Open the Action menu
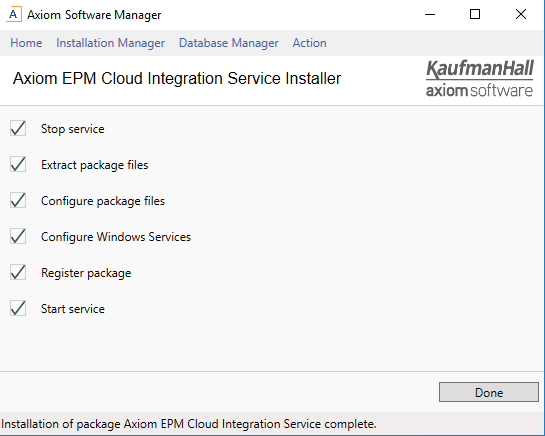 (309, 43)
